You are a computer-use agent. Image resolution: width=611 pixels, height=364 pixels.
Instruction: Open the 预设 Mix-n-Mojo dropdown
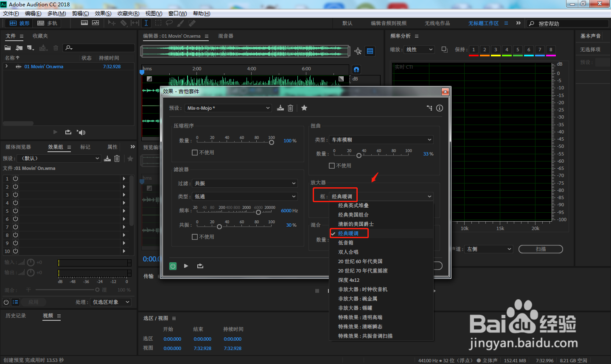[x=228, y=108]
